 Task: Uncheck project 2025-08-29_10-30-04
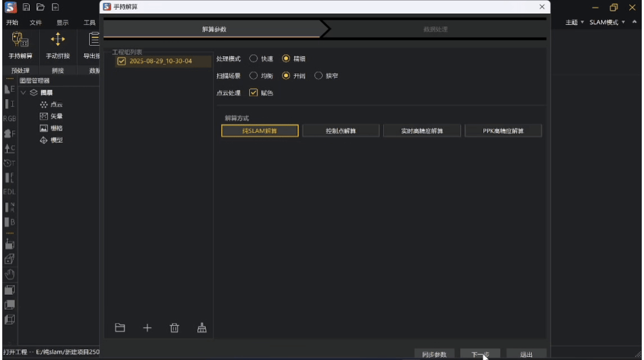[121, 61]
